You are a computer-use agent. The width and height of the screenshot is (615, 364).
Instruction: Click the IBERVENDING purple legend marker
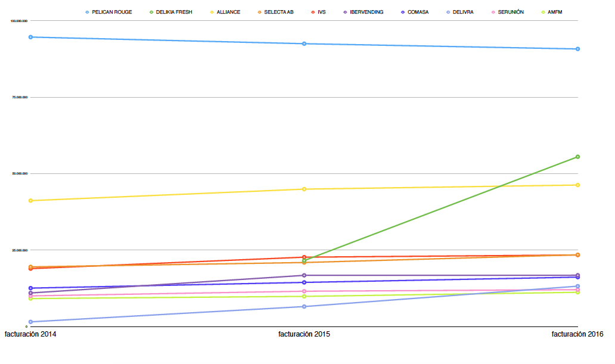(345, 12)
